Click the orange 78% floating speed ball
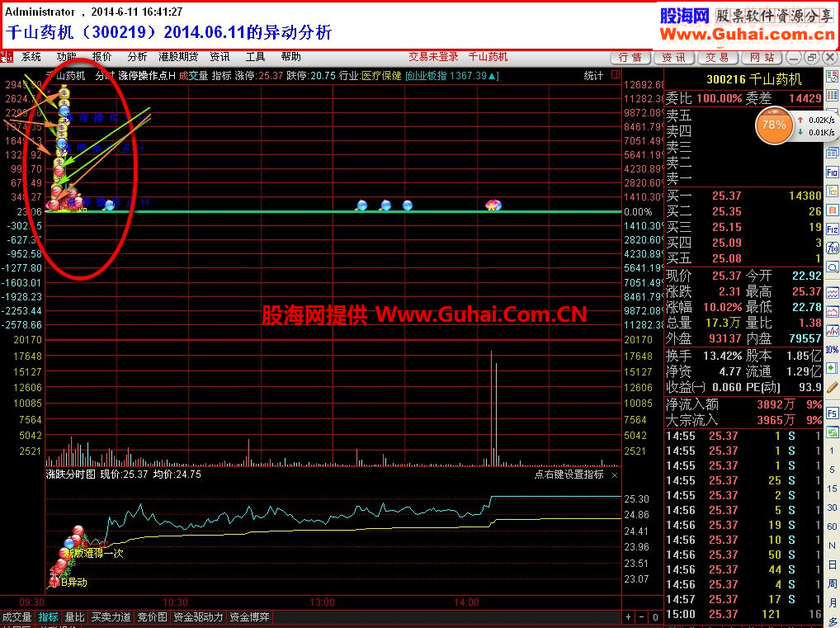This screenshot has height=628, width=840. pyautogui.click(x=774, y=125)
